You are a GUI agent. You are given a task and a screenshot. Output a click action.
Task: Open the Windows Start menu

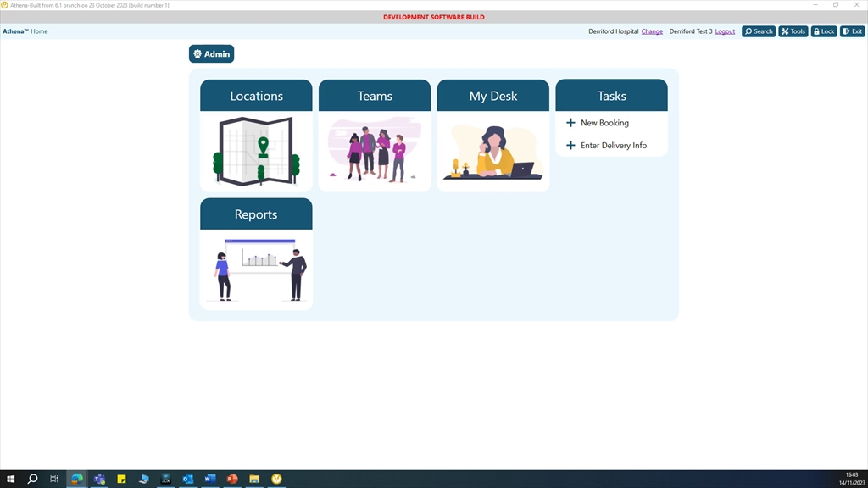click(10, 479)
